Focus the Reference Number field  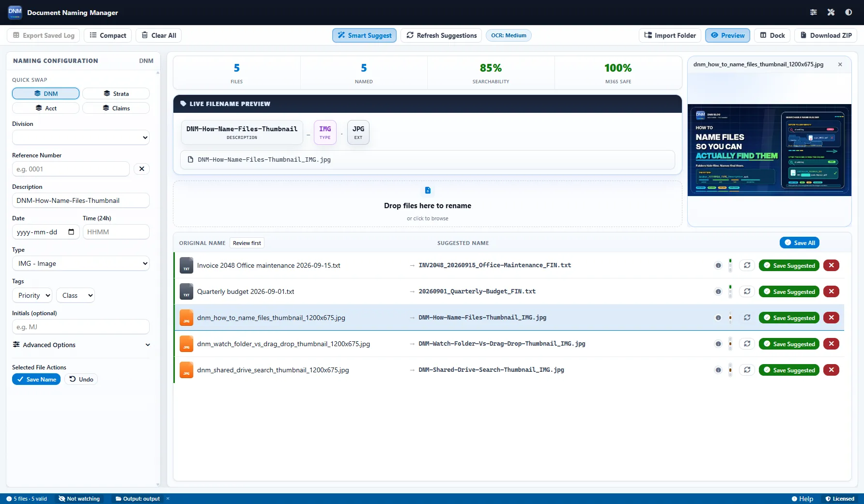71,169
